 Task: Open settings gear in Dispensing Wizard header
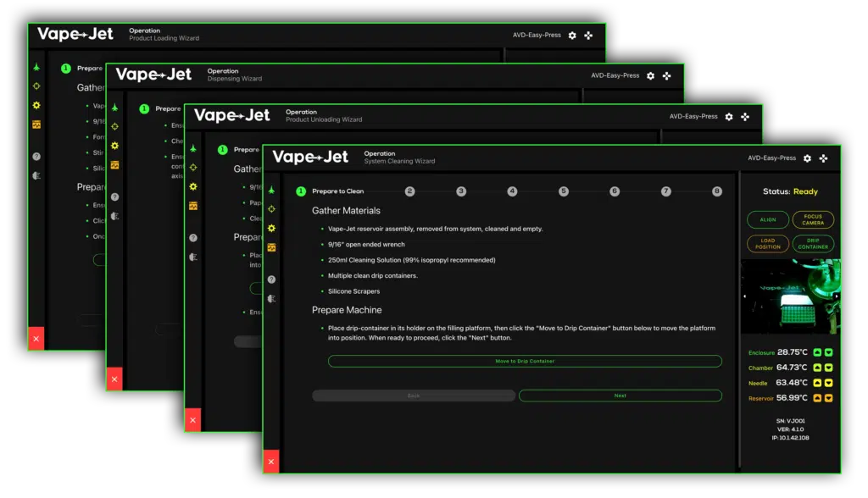[x=650, y=76]
